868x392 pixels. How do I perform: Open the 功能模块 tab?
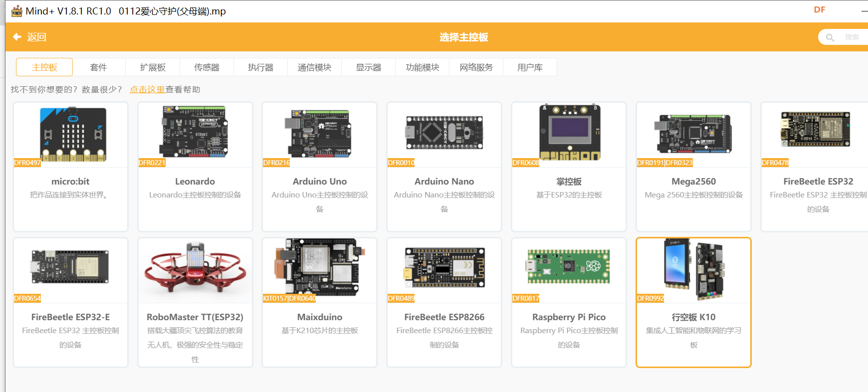[422, 67]
